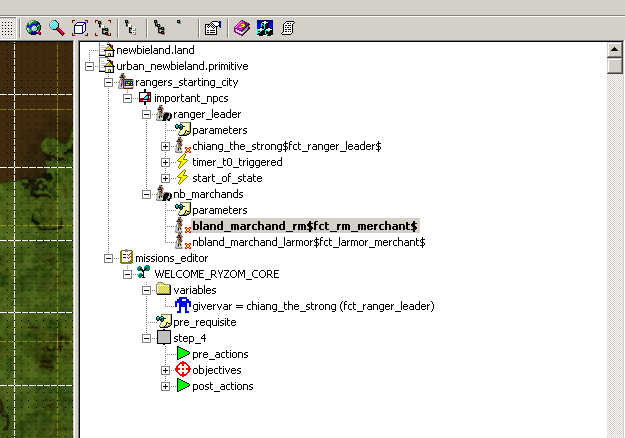Select newbieland.land in the tree
This screenshot has height=438, width=625.
tap(154, 50)
